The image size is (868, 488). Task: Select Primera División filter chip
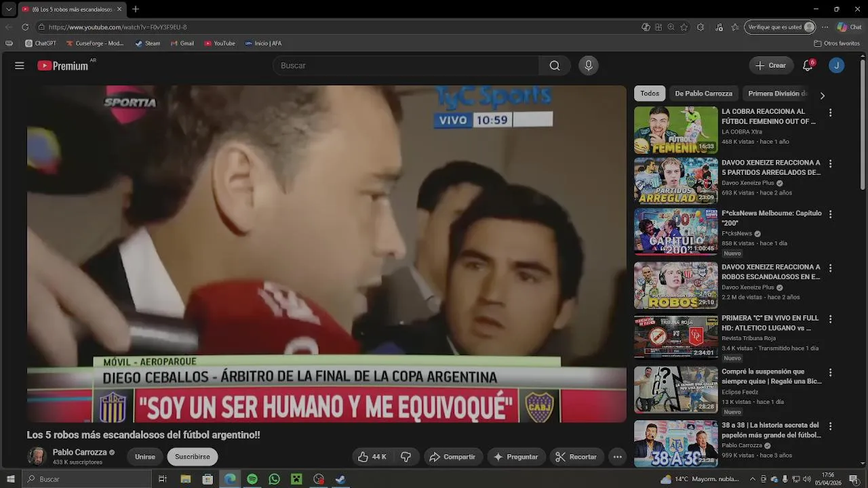[778, 94]
